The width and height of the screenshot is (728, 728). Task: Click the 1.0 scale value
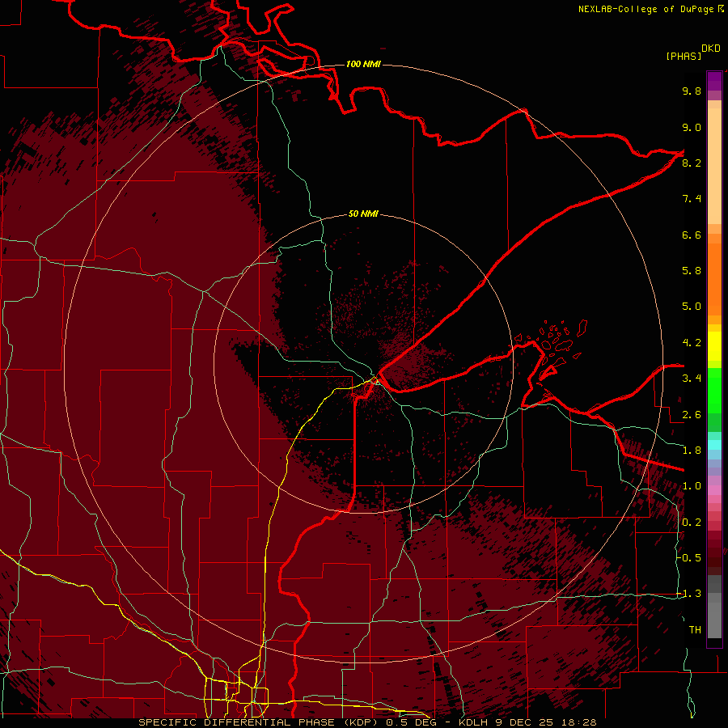click(x=692, y=486)
